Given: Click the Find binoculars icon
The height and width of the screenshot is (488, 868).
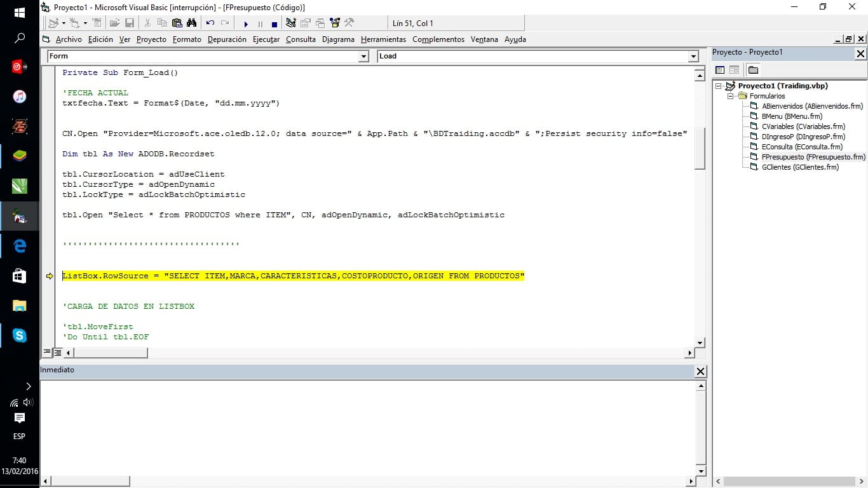Looking at the screenshot, I should coord(191,24).
